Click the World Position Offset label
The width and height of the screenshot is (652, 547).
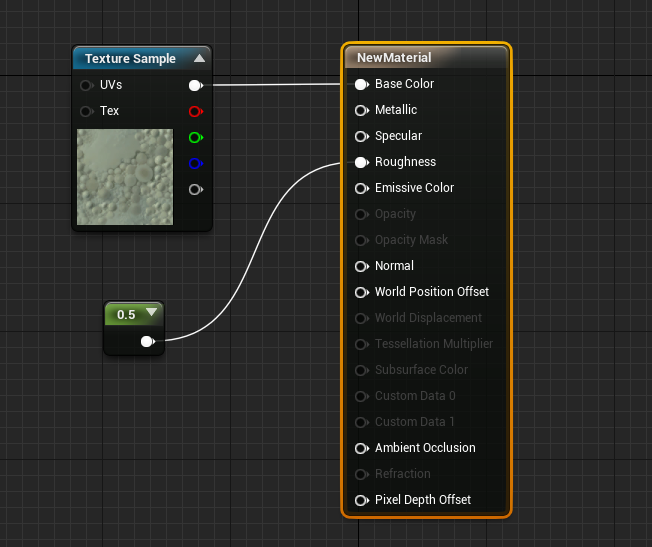[432, 292]
